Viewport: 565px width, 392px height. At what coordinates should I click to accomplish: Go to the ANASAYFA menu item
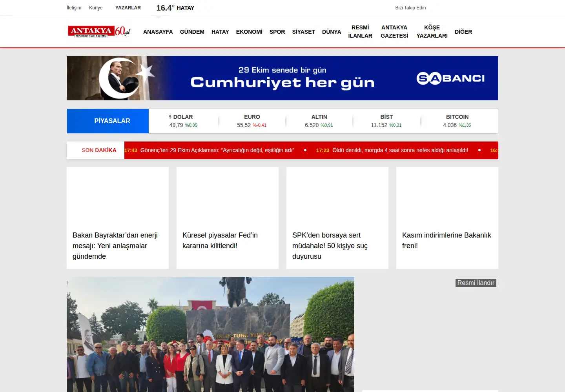point(158,32)
